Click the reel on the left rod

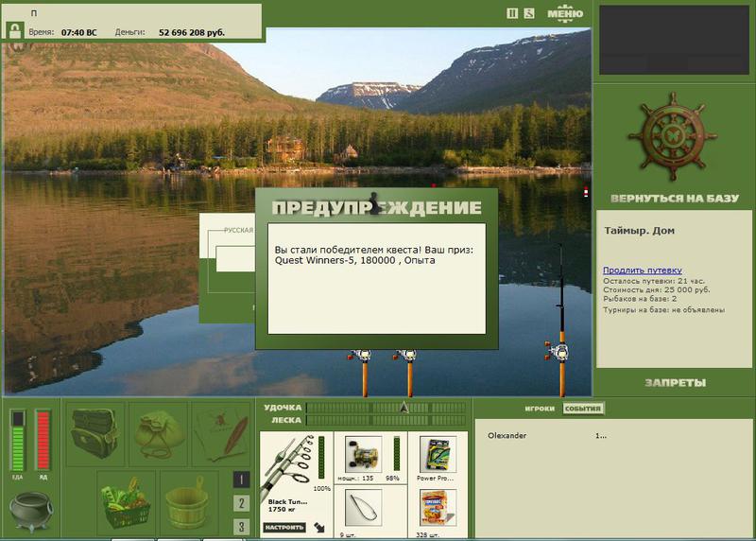360,356
